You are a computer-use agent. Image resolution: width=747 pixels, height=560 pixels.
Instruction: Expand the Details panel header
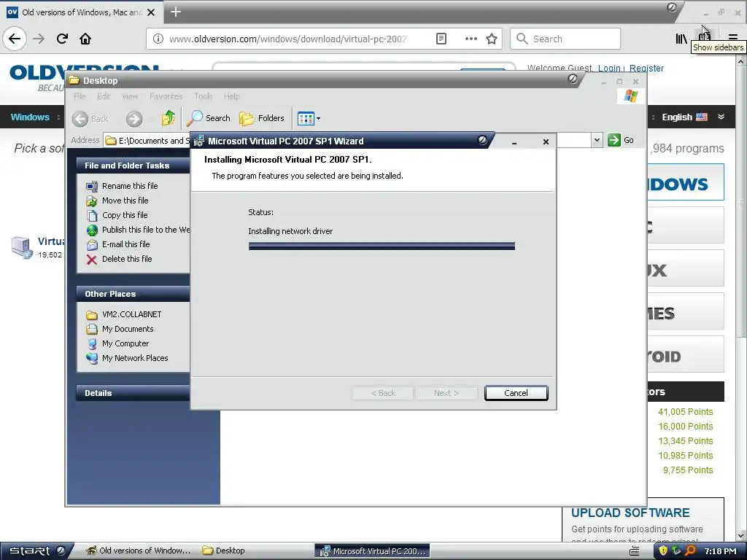[133, 393]
